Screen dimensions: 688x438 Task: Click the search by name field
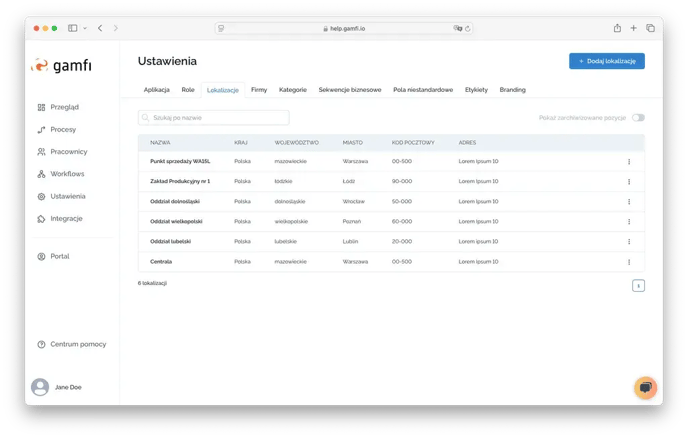213,118
